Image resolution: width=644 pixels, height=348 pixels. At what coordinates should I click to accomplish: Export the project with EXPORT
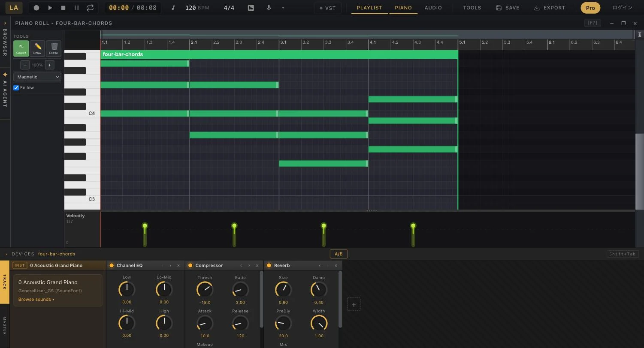click(549, 8)
